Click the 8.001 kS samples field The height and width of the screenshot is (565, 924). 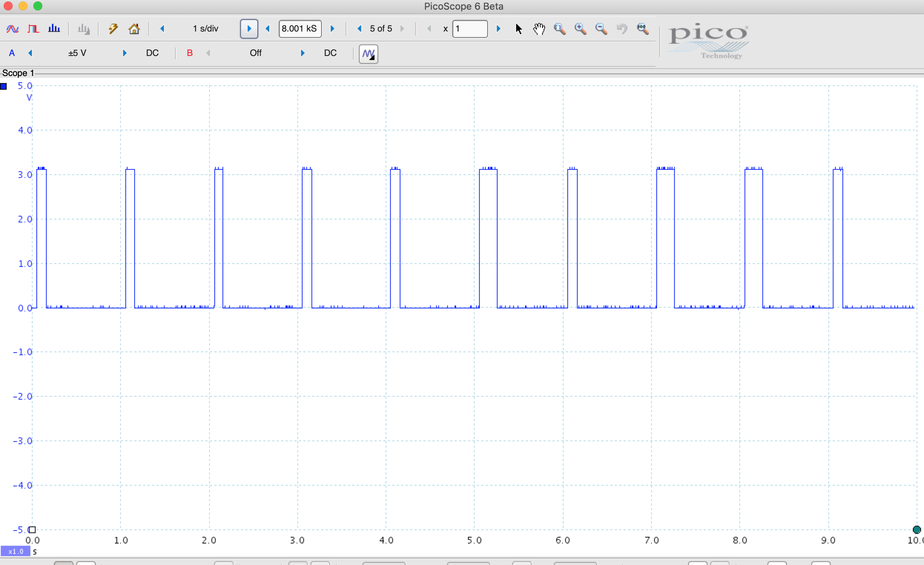coord(300,29)
